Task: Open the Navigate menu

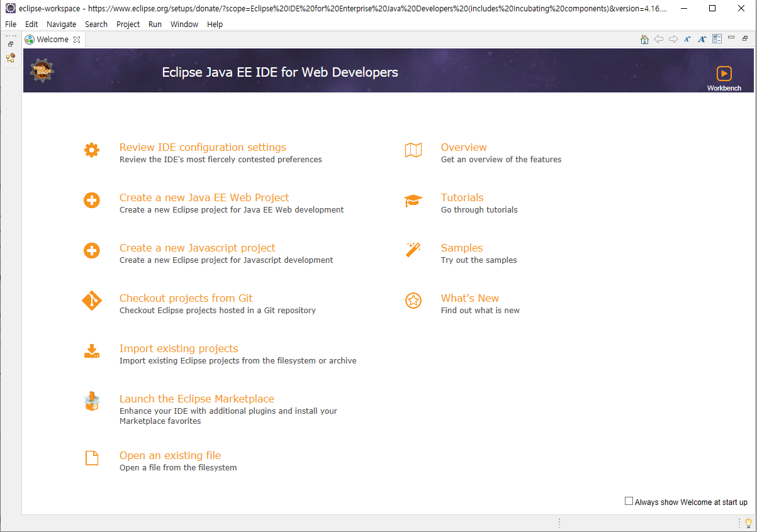Action: 61,24
